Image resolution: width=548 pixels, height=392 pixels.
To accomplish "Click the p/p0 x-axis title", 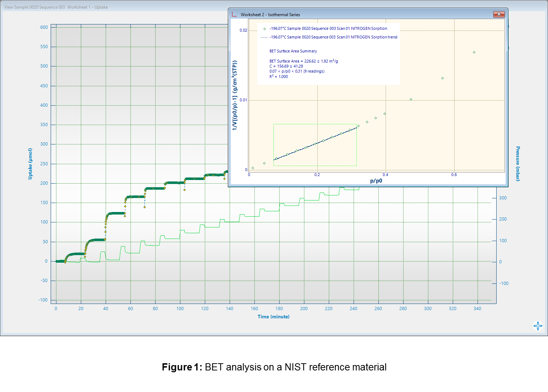I will click(x=376, y=181).
